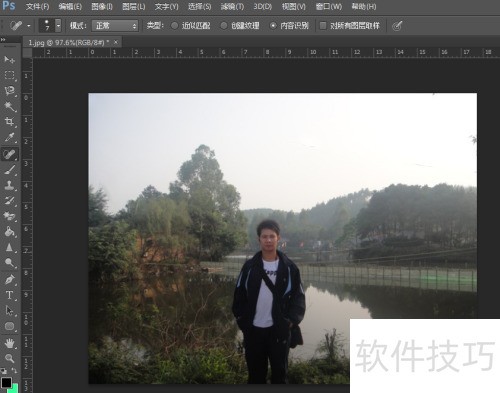Close the 1.jpg document tab
This screenshot has height=393, width=500.
coord(116,42)
